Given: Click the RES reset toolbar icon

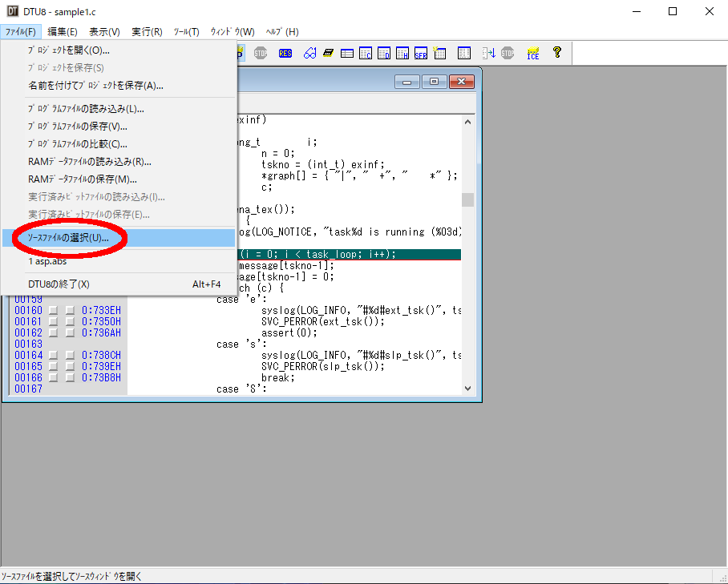Looking at the screenshot, I should coord(285,53).
